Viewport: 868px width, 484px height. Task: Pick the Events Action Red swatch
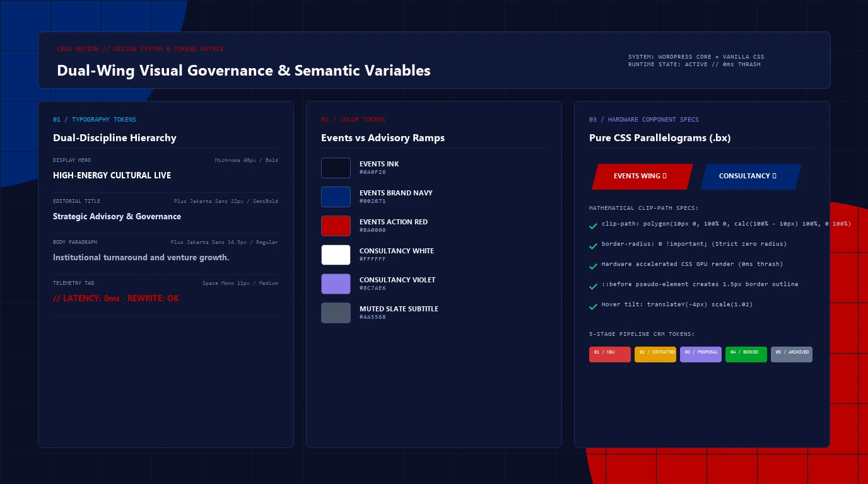(x=336, y=226)
